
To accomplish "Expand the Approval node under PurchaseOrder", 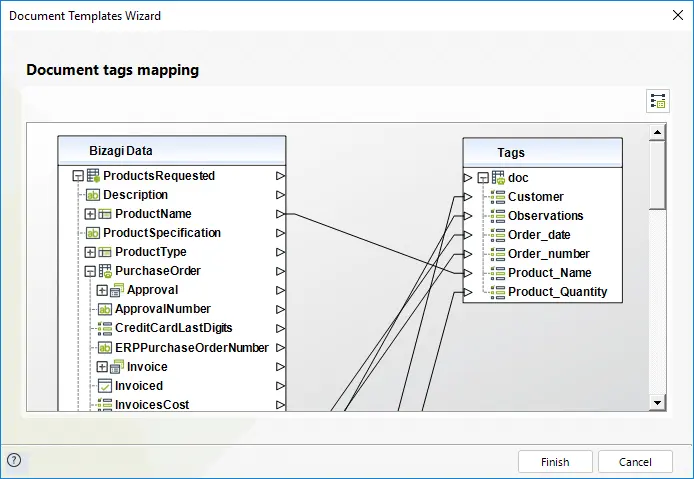I will [x=102, y=290].
